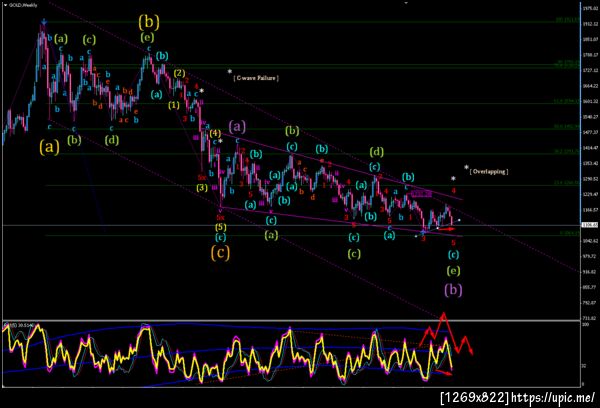Select the yellow (5) wave label
600x408 pixels.
[220, 227]
